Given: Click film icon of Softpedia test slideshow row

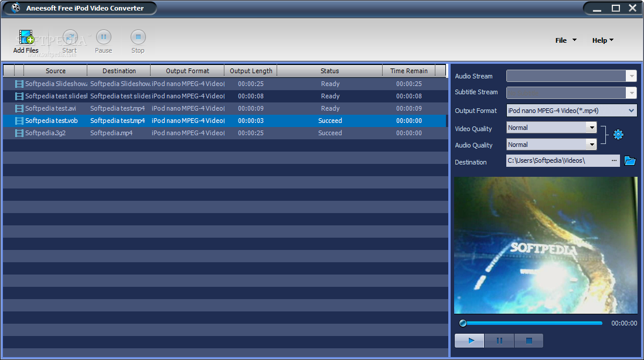Looking at the screenshot, I should coord(19,96).
